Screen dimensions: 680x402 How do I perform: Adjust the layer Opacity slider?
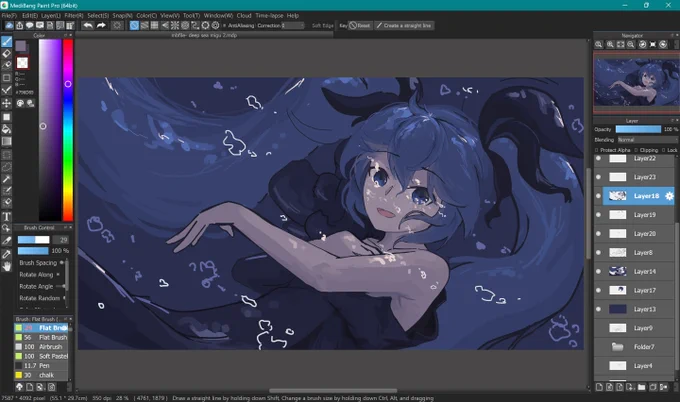(x=638, y=129)
